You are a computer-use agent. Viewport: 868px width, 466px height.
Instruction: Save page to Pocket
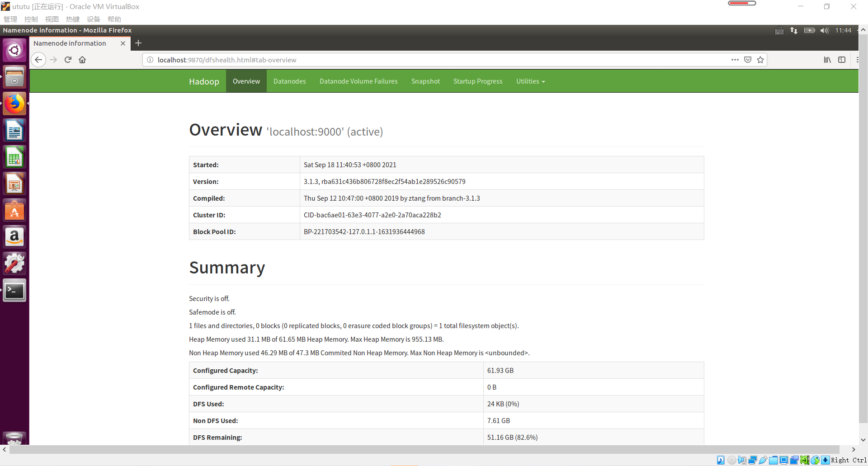pos(748,60)
